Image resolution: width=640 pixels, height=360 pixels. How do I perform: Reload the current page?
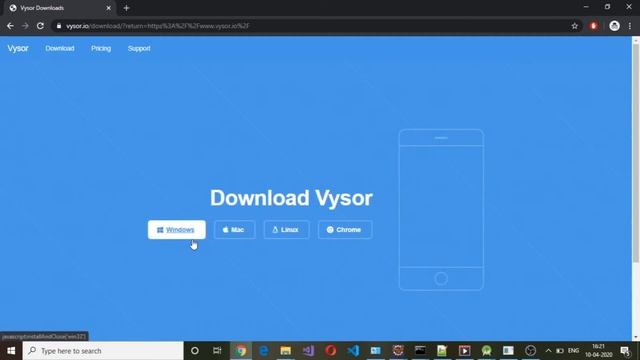coord(40,26)
